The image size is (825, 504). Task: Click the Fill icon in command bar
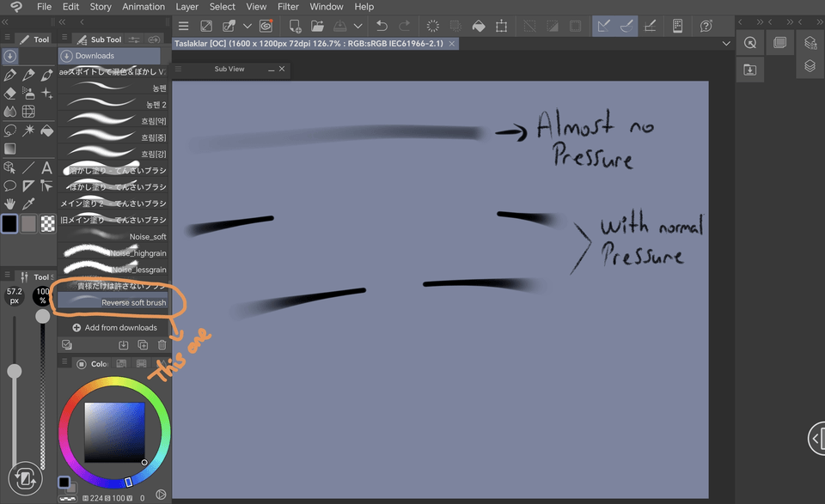point(479,26)
